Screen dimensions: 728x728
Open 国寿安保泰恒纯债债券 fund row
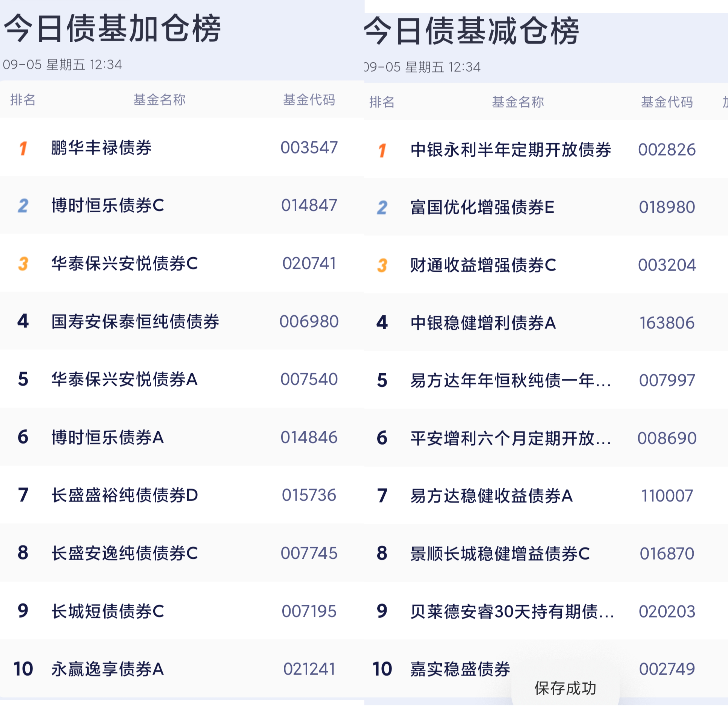[x=182, y=321]
